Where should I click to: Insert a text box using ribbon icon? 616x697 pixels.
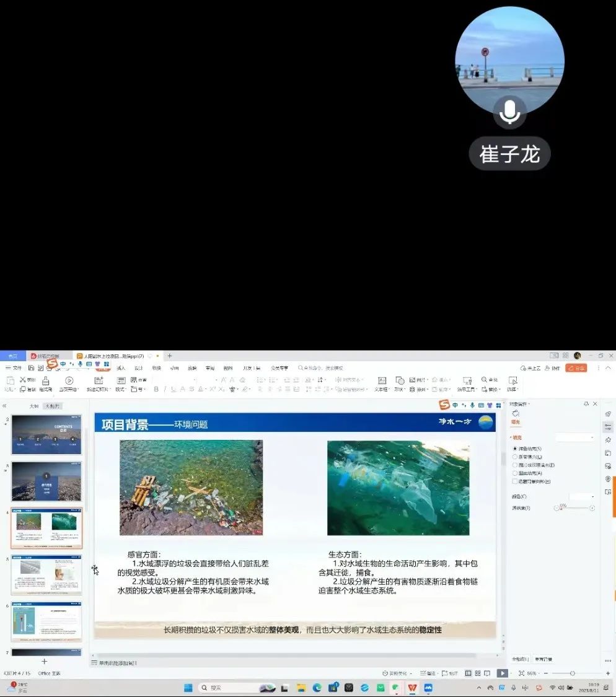click(382, 380)
